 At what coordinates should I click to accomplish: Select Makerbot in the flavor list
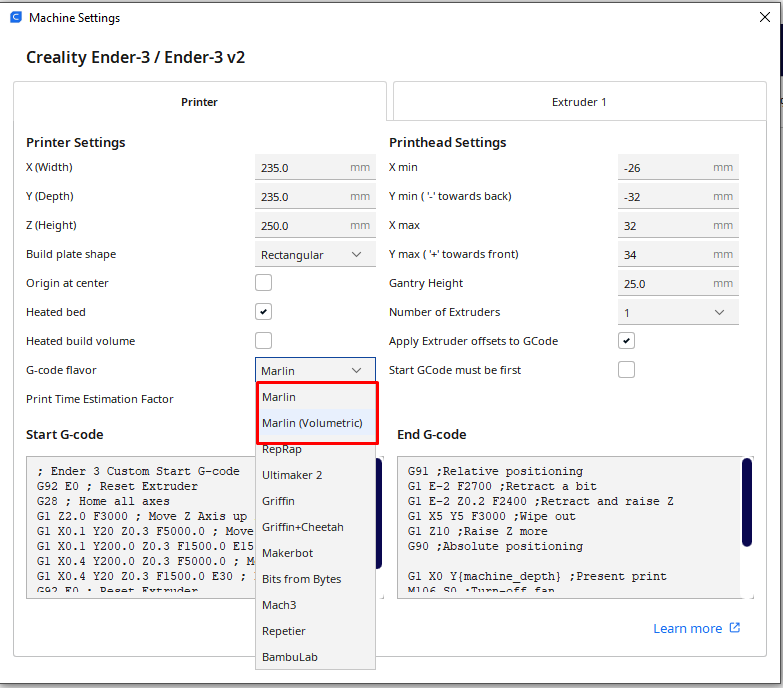click(x=315, y=553)
